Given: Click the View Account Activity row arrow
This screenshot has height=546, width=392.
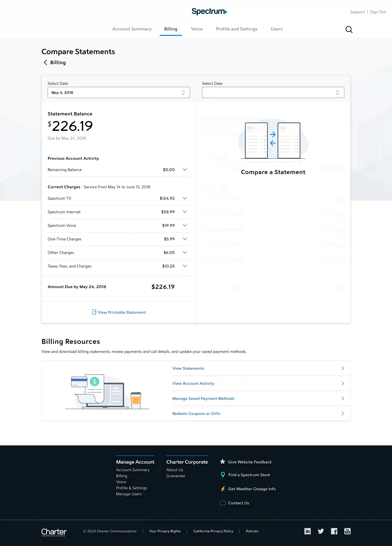Looking at the screenshot, I should click(343, 384).
